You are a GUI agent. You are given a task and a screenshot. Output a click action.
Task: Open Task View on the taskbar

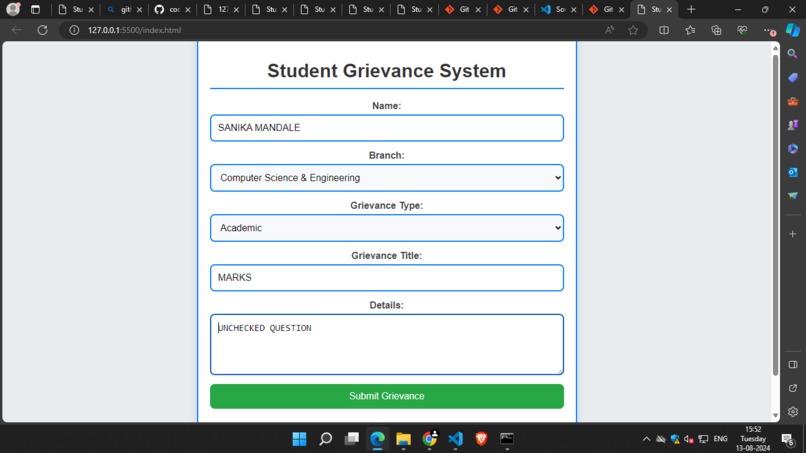pyautogui.click(x=352, y=439)
